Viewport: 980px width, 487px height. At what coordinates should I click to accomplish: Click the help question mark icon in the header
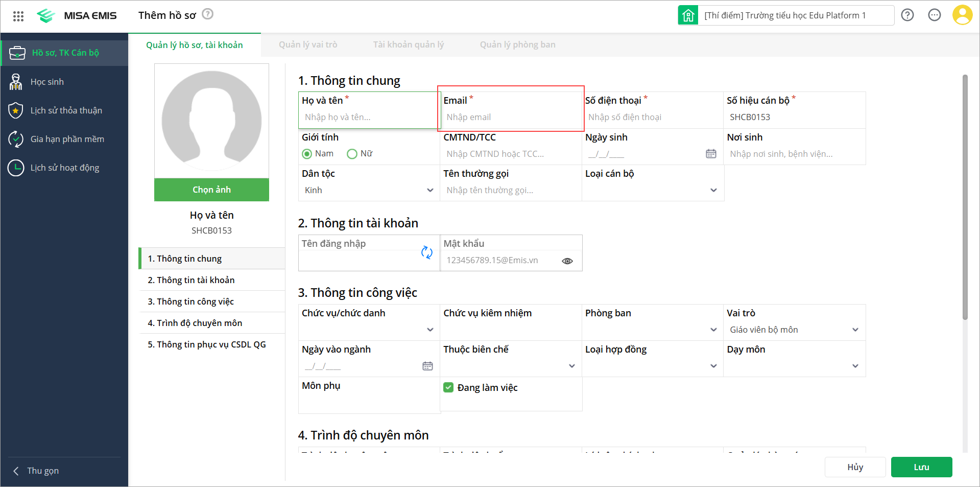point(907,15)
